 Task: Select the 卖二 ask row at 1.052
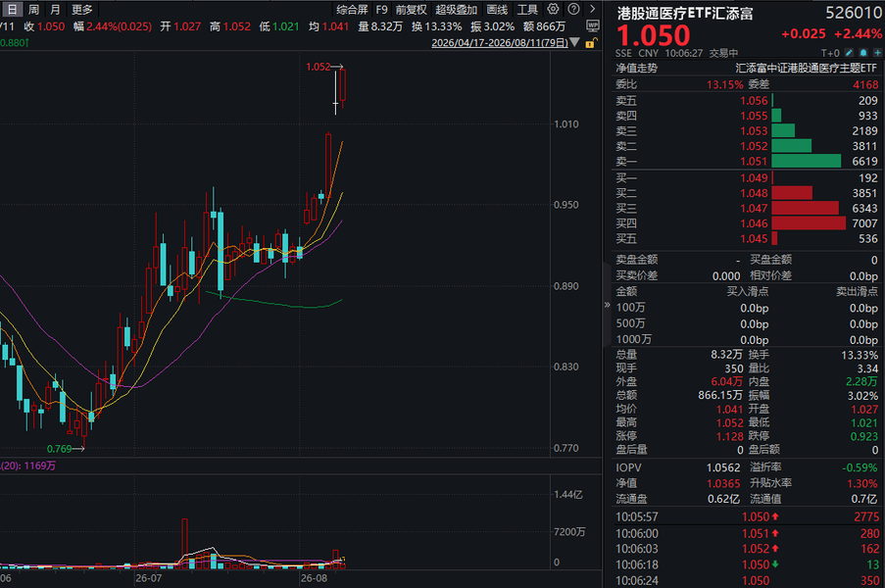tap(747, 146)
